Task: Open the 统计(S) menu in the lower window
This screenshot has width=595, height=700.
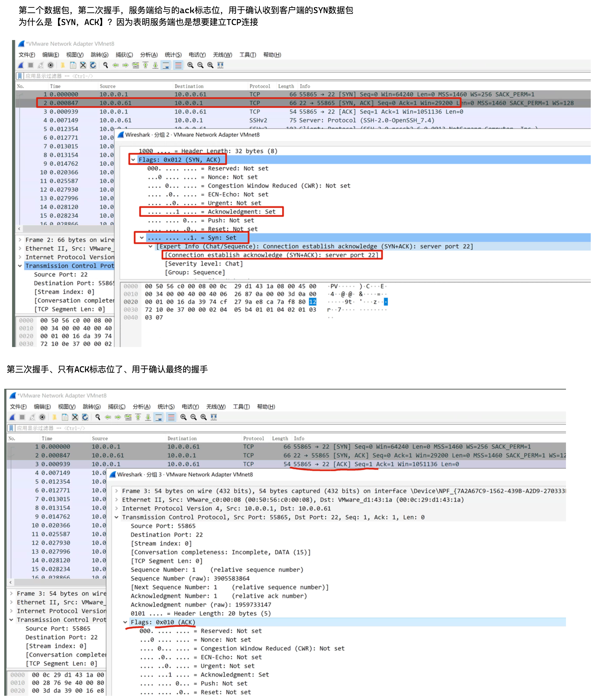Action: click(x=166, y=407)
